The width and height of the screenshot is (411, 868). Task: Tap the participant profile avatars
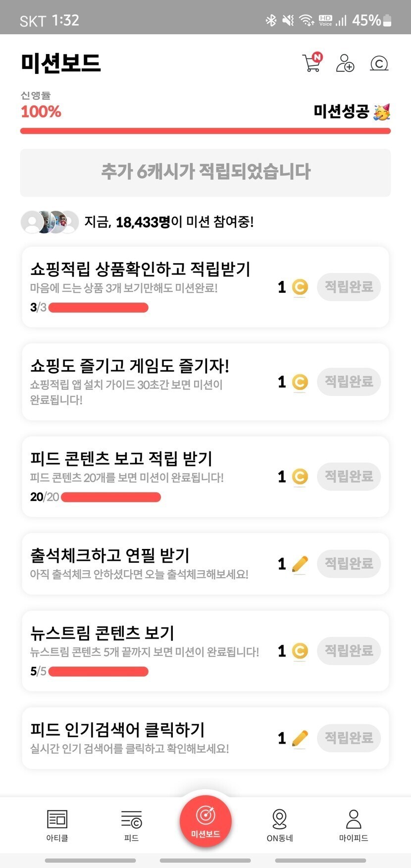(x=50, y=222)
